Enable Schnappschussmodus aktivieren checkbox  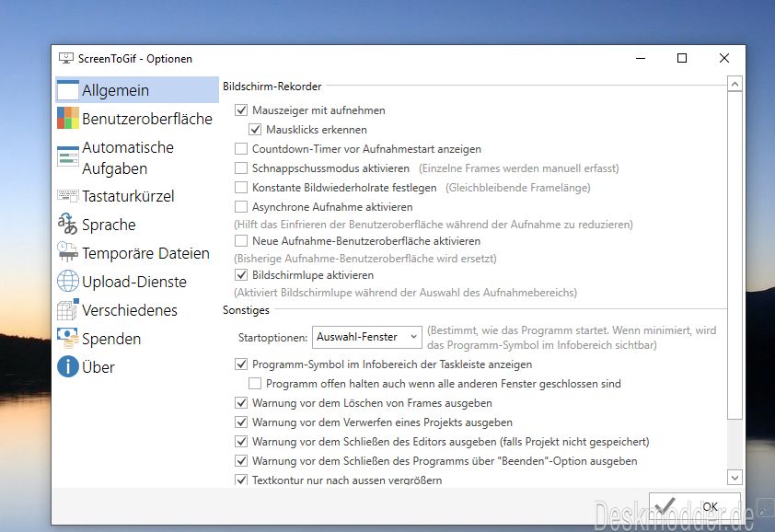tap(241, 168)
